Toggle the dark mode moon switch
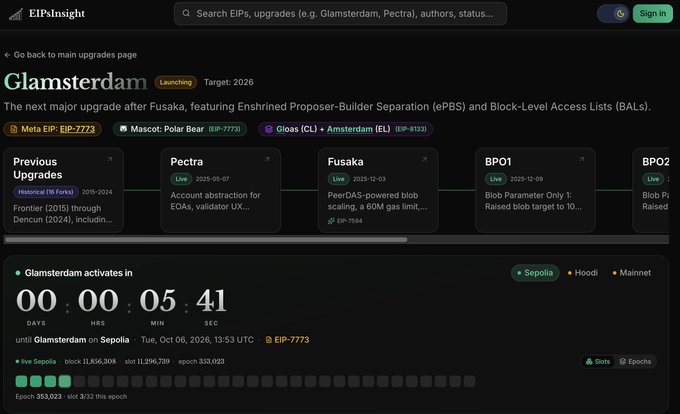Viewport: 680px width, 414px height. (x=613, y=14)
